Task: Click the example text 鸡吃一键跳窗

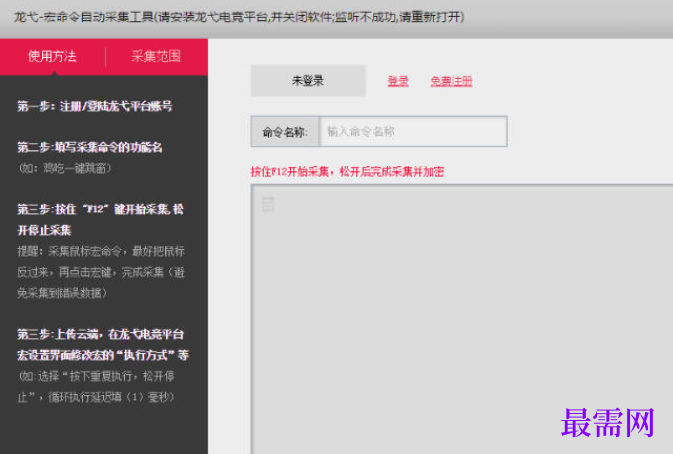Action: (64, 168)
